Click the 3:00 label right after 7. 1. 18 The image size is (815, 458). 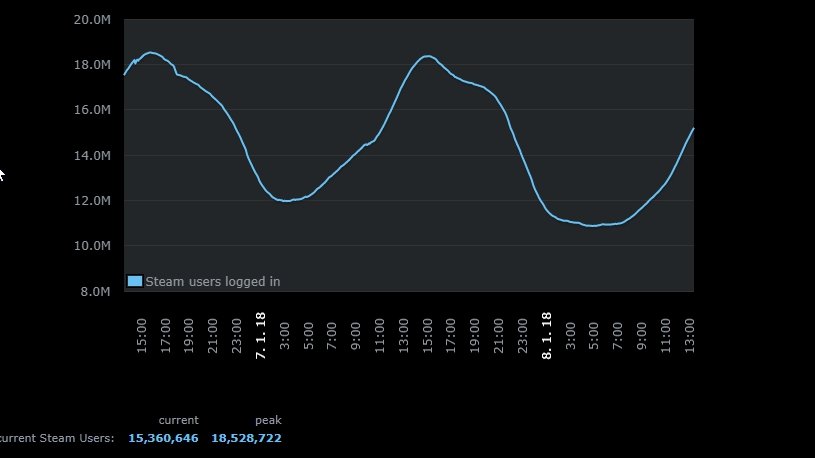point(285,335)
